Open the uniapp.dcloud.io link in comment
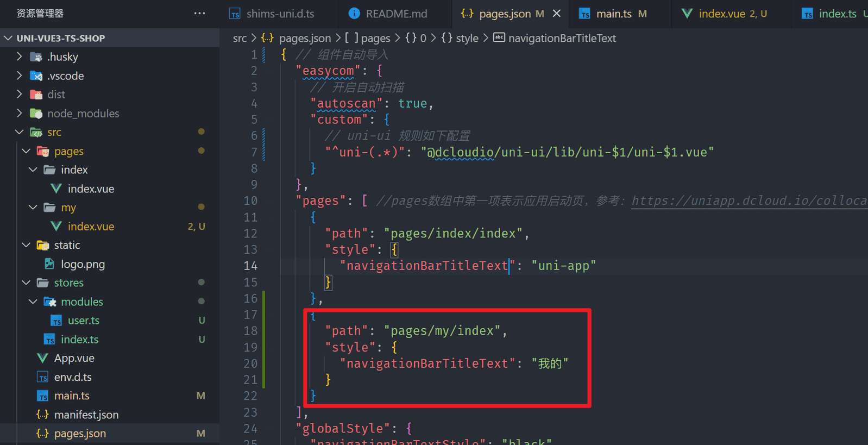 [x=749, y=201]
